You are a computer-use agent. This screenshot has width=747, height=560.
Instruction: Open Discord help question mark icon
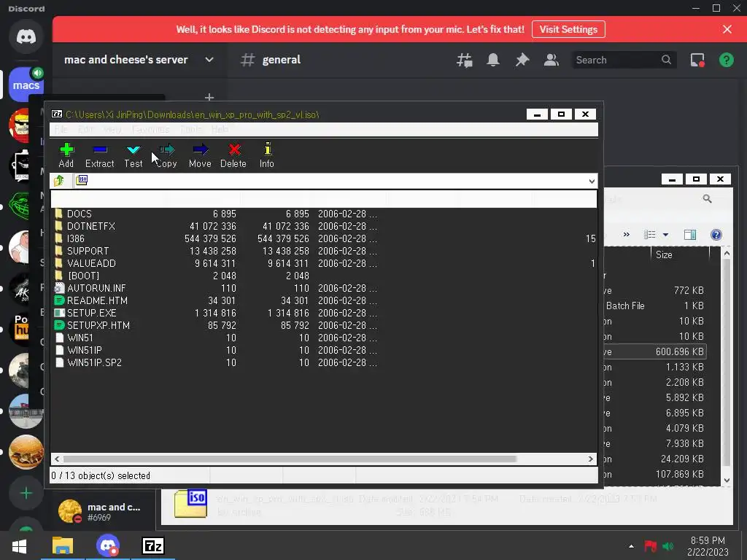pyautogui.click(x=726, y=60)
